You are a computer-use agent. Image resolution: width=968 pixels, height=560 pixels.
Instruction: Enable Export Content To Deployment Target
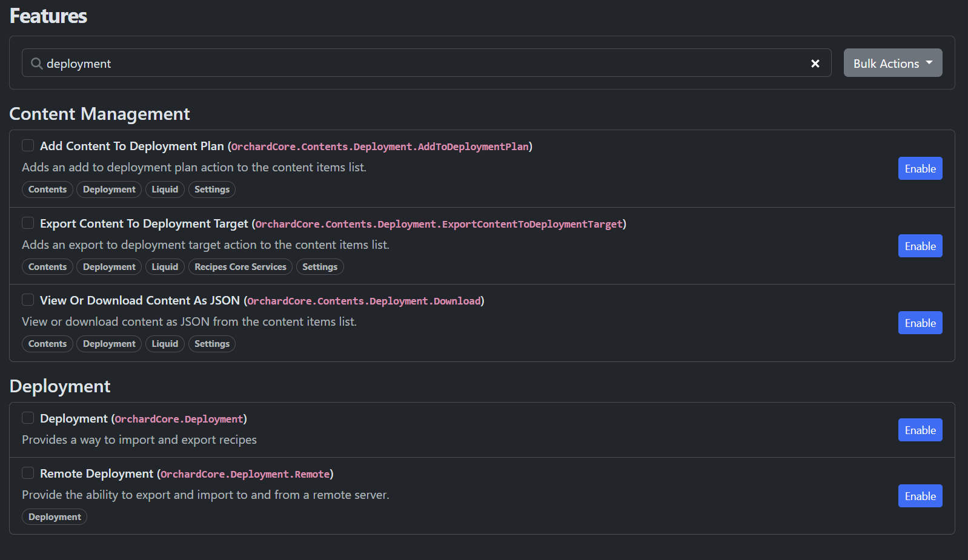tap(920, 246)
